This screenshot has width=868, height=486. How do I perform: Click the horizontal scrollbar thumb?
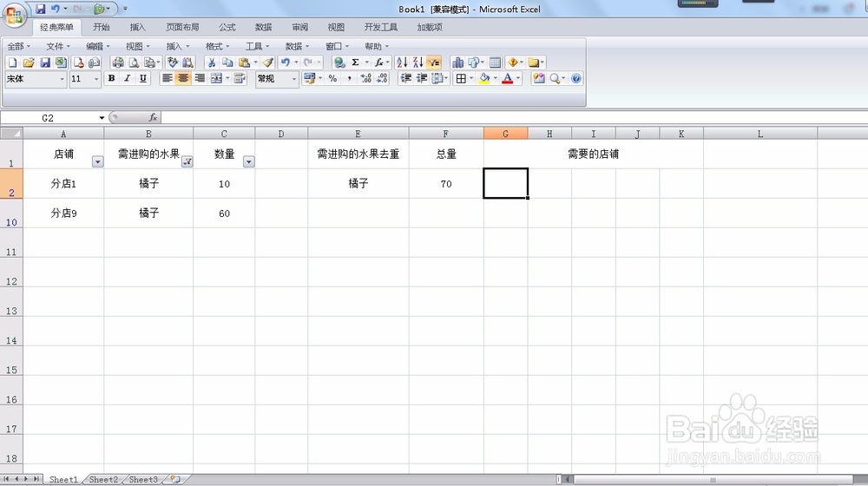coord(713,479)
